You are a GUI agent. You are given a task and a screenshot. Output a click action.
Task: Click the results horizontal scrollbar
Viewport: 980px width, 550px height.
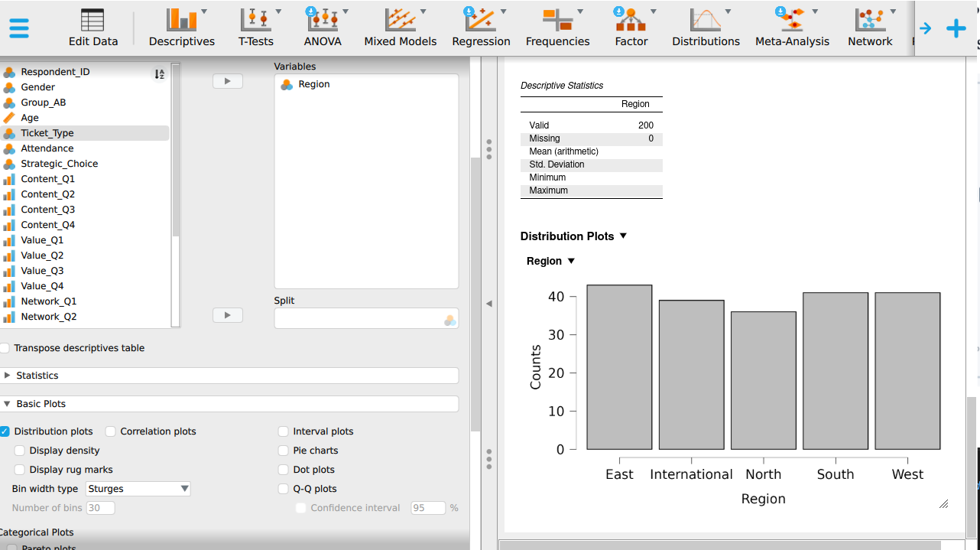point(719,545)
